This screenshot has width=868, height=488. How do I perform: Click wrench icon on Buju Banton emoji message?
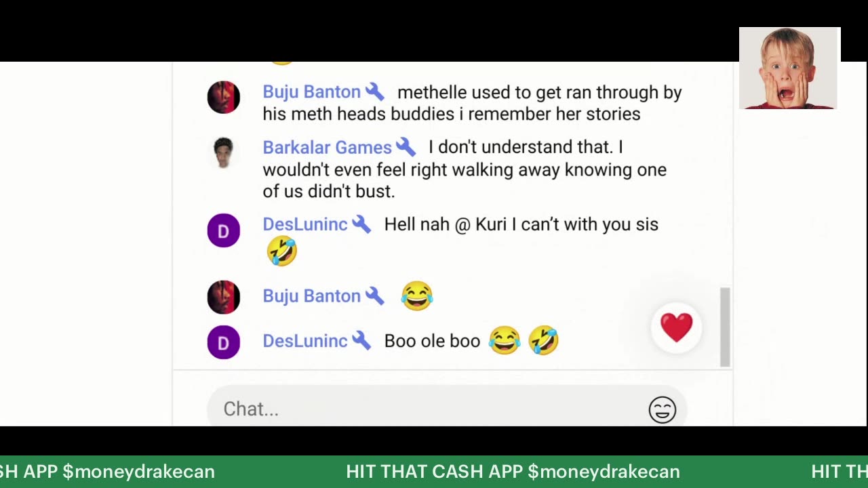(374, 296)
